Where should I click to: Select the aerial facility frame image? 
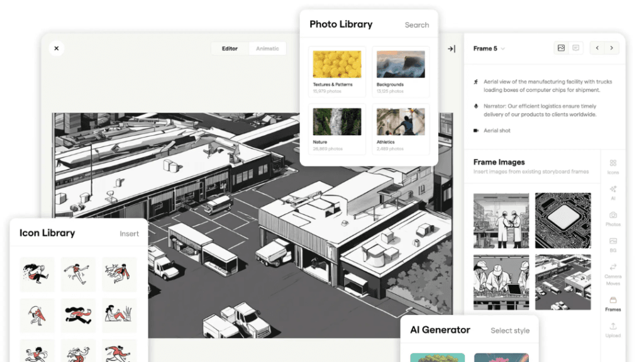pos(563,282)
